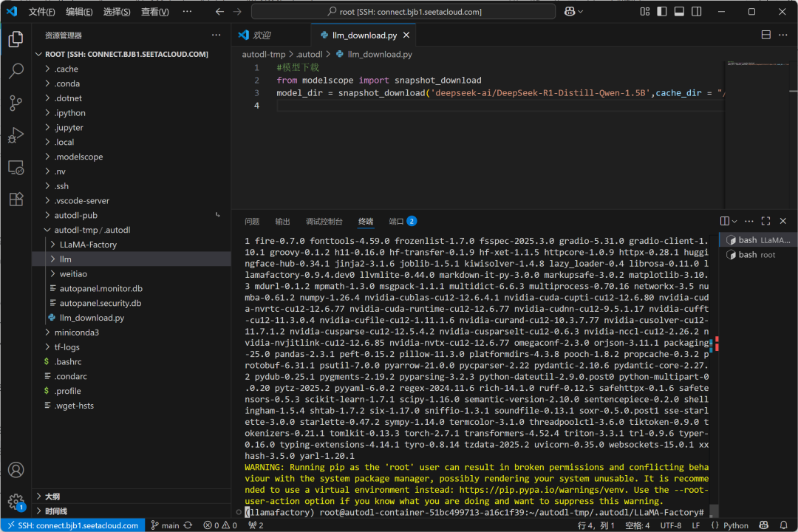Change the LF end-of-line sequence
Image resolution: width=798 pixels, height=532 pixels.
coord(696,525)
